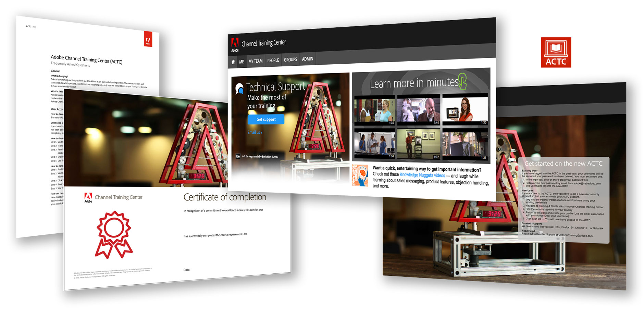Play the 1:31 video thumbnail
644x312 pixels.
(465, 144)
